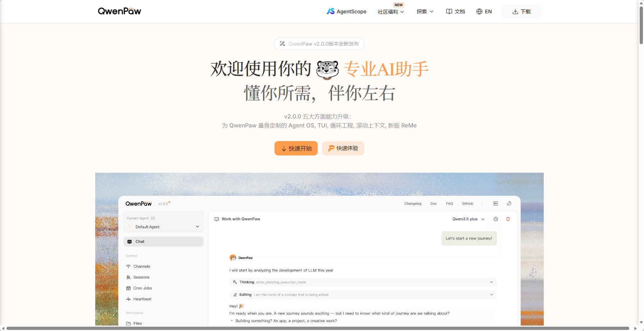Click the leopard mascot icon in the headline
The width and height of the screenshot is (644, 331).
pyautogui.click(x=327, y=69)
